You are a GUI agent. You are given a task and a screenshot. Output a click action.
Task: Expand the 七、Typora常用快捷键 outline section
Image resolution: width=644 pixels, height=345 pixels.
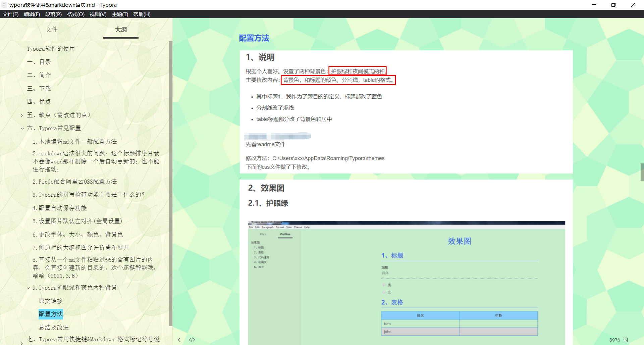click(x=22, y=343)
